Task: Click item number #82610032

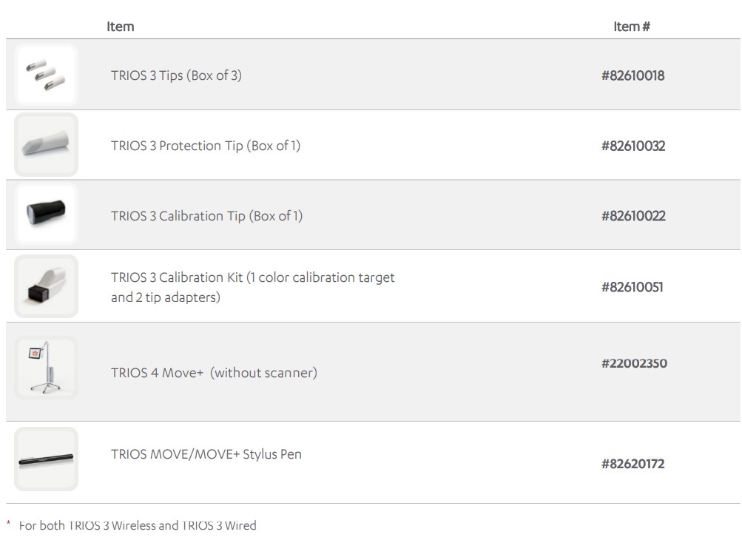Action: click(633, 146)
